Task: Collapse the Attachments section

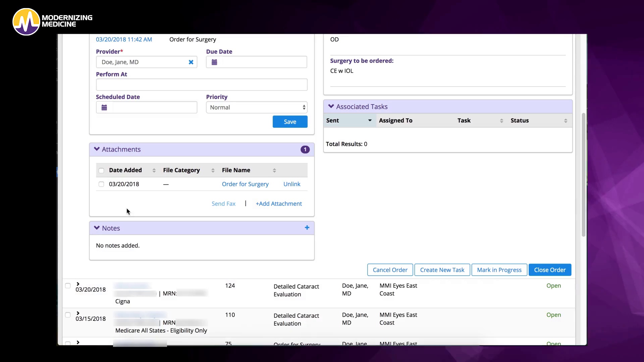Action: [97, 149]
